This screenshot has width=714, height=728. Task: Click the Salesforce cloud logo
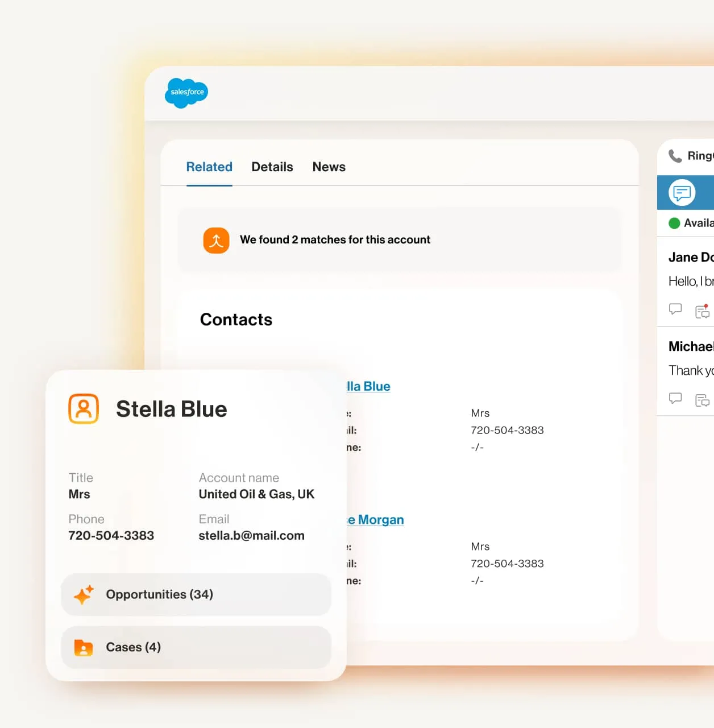click(x=186, y=93)
